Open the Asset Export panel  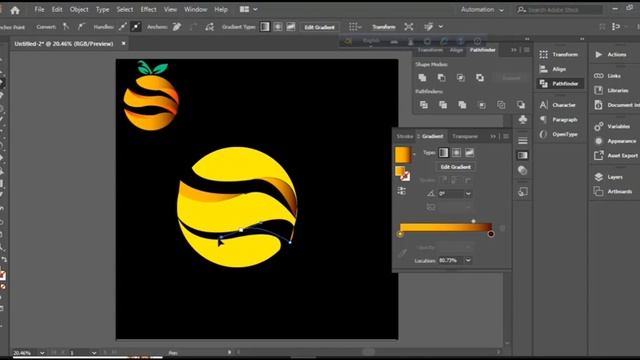point(616,156)
